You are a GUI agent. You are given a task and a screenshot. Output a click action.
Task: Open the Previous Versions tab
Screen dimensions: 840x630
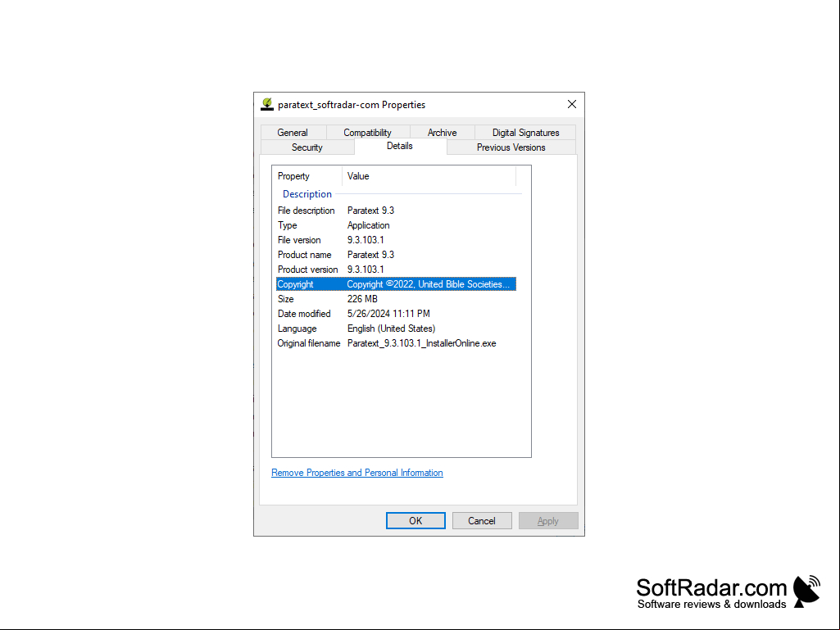click(x=511, y=147)
